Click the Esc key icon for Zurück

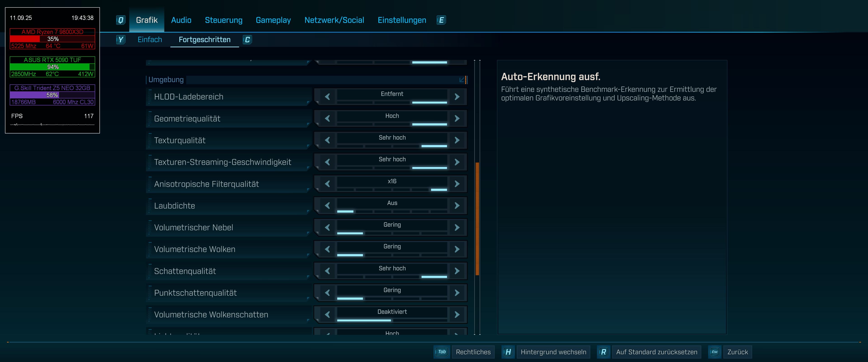click(x=715, y=352)
